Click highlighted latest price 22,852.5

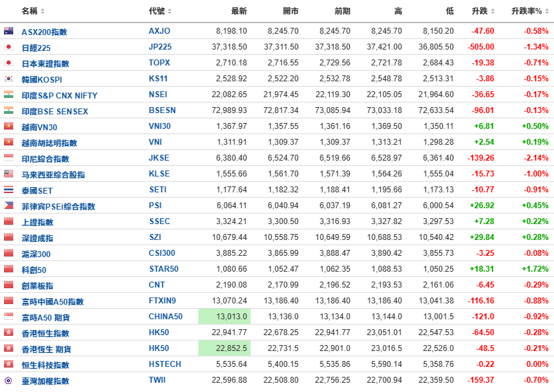[224, 348]
